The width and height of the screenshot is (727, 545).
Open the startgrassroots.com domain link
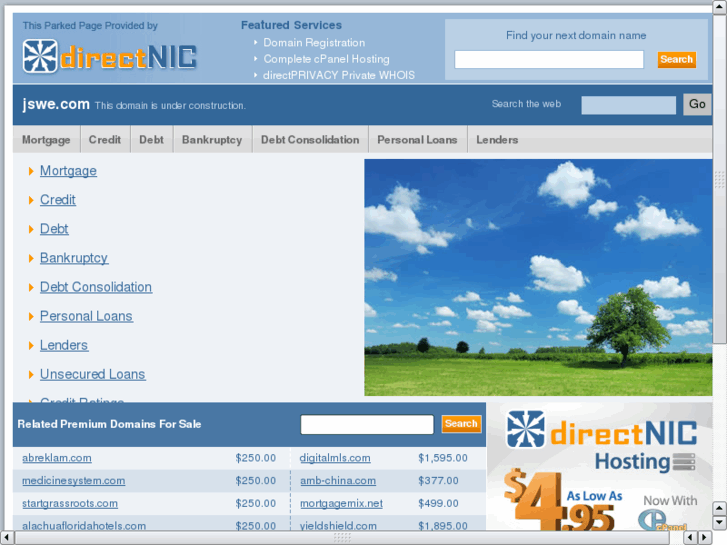70,504
